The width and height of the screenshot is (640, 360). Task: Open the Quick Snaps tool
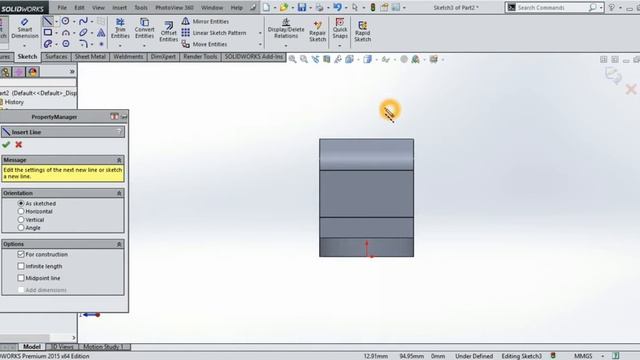click(340, 29)
